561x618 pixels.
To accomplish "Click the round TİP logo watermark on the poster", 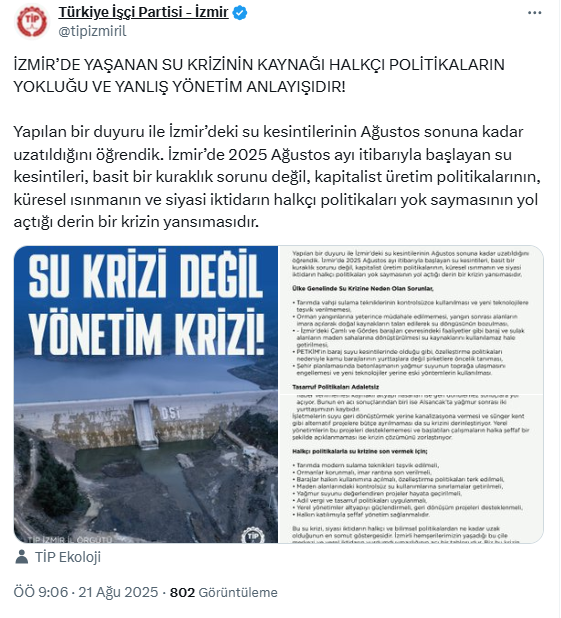I will (253, 536).
